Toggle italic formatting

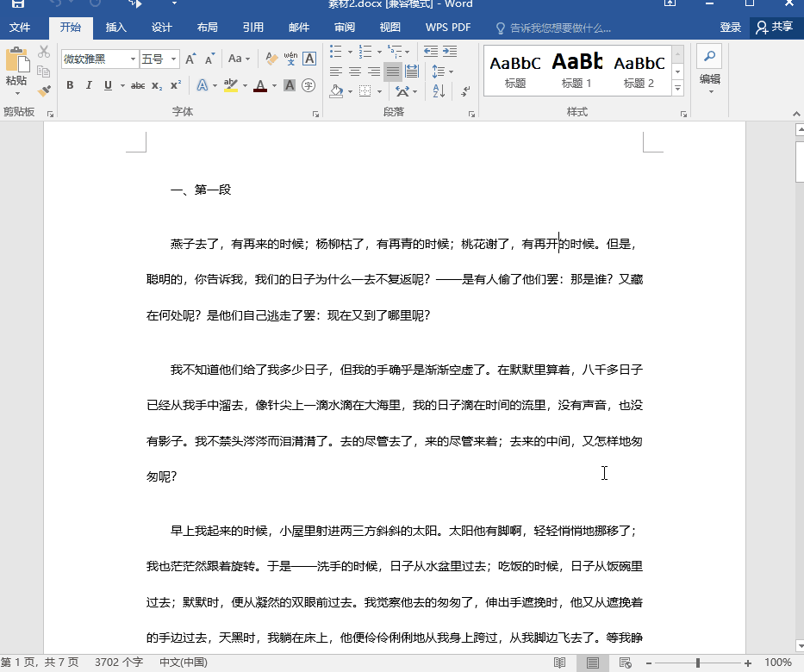(89, 85)
